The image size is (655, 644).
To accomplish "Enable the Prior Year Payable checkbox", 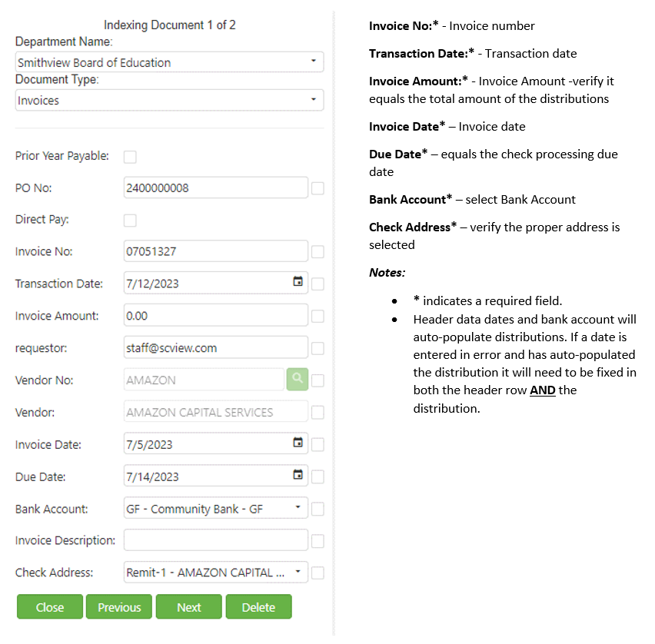I will click(130, 157).
